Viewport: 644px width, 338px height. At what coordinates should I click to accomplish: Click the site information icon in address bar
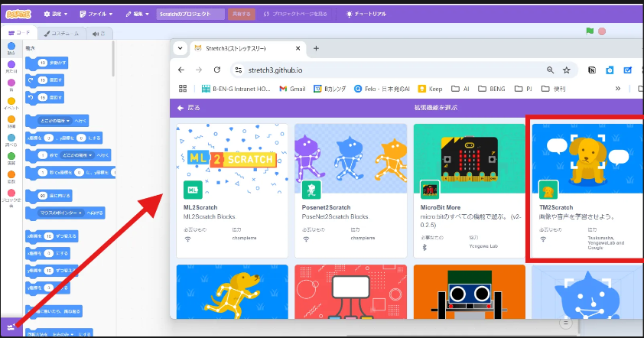point(239,70)
